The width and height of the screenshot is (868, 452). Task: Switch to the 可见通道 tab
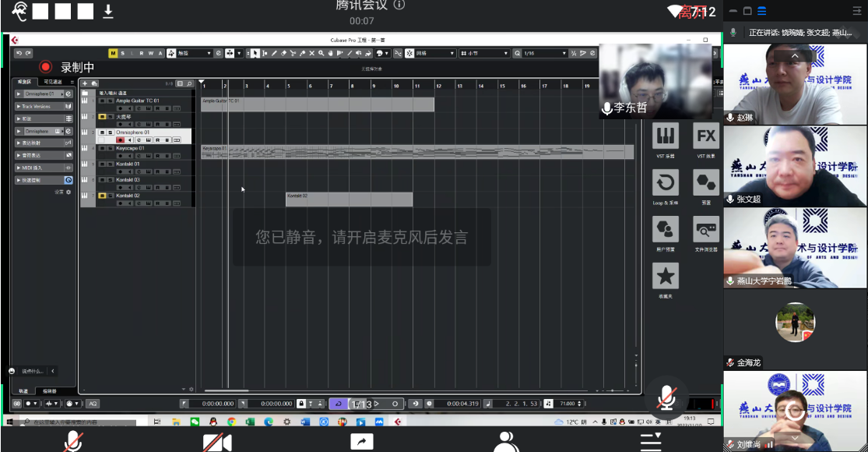pos(53,82)
